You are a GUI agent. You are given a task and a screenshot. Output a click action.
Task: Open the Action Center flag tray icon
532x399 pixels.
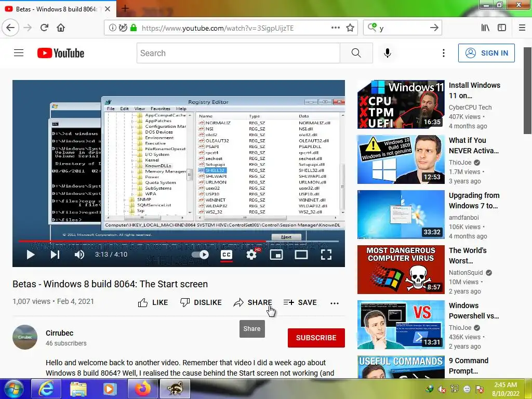(480, 389)
